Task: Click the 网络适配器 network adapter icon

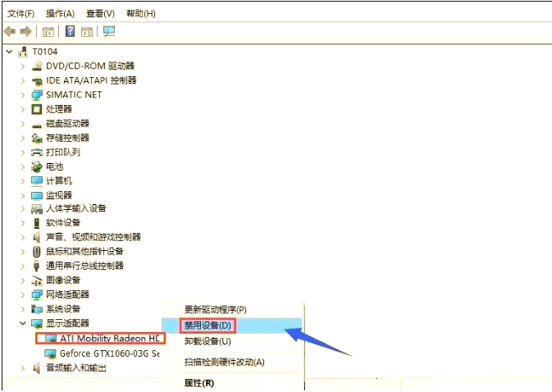Action: (x=37, y=294)
